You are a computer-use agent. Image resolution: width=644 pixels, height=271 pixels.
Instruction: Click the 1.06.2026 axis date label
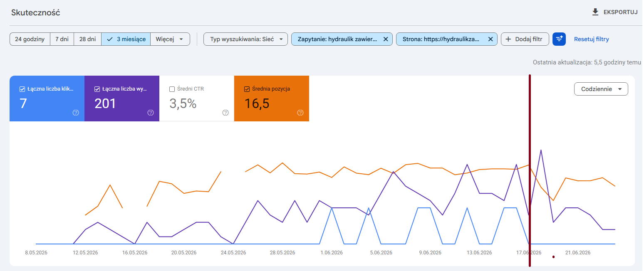point(332,252)
